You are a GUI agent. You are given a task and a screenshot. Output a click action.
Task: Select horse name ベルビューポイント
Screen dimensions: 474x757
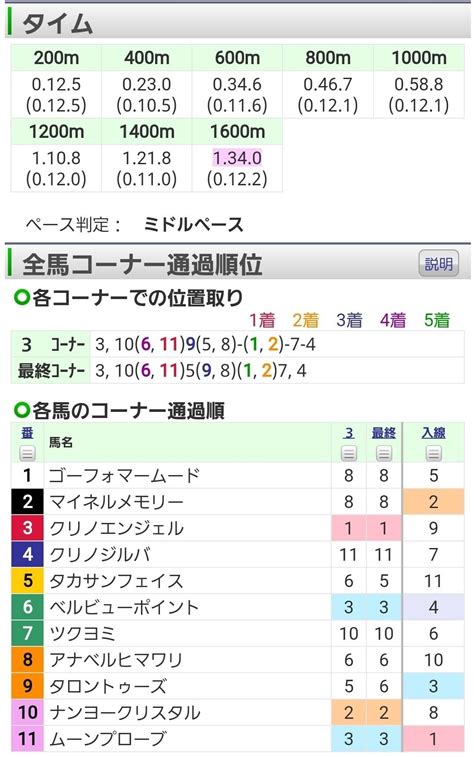(x=124, y=607)
